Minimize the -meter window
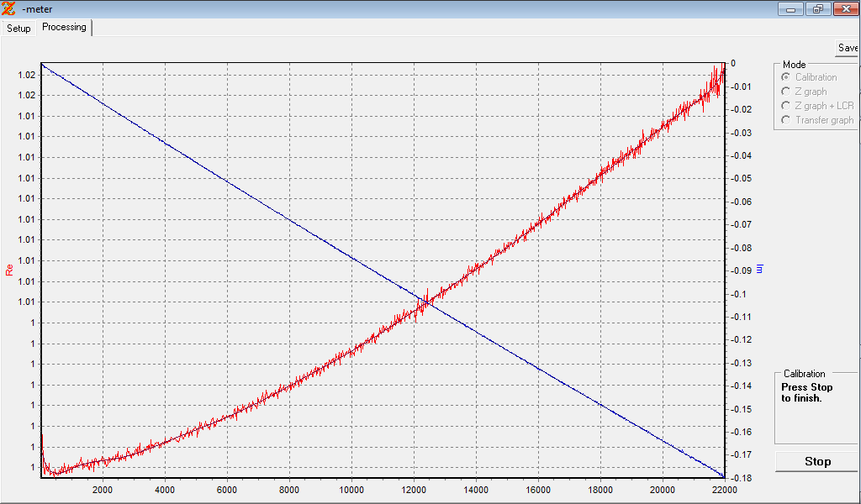 coord(790,8)
